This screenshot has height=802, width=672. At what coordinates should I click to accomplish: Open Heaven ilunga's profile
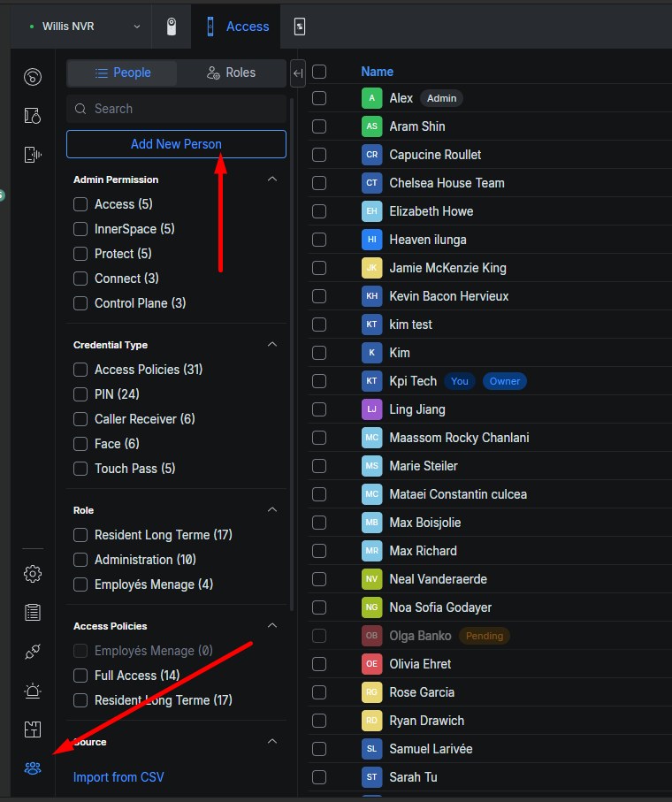click(428, 240)
